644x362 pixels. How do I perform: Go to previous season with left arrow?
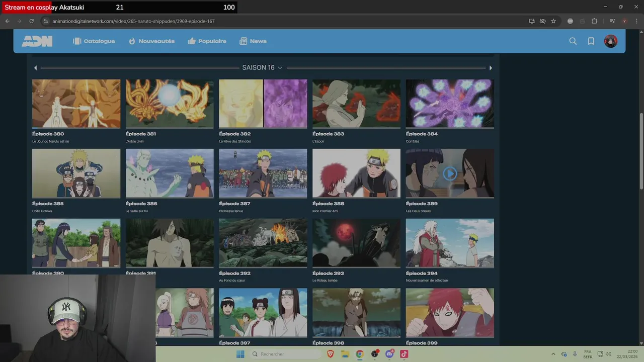click(35, 68)
